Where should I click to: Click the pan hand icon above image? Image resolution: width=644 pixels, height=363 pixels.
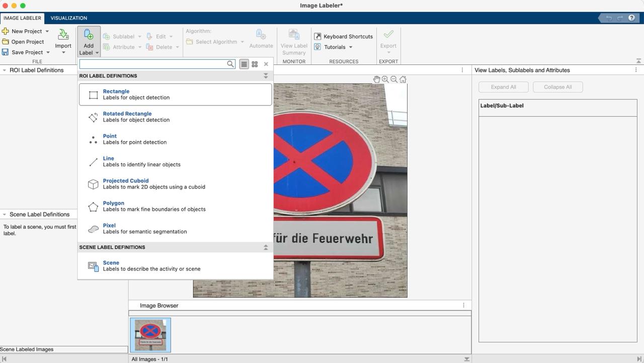(x=376, y=80)
